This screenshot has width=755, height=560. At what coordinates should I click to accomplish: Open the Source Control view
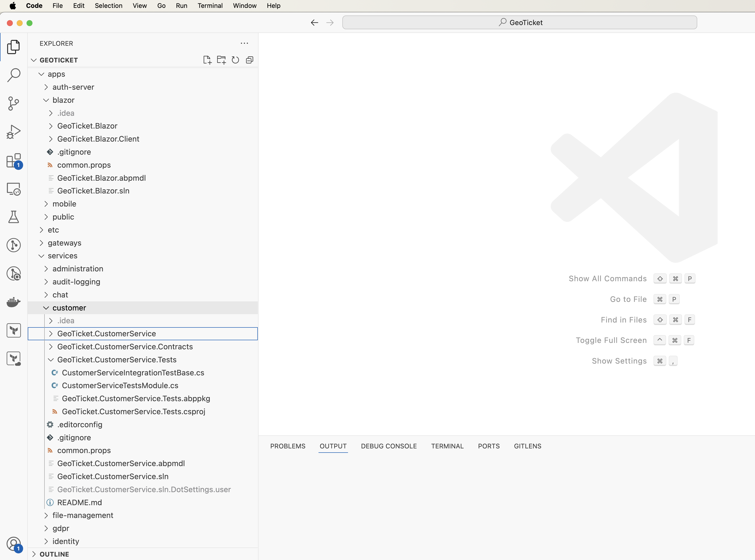[x=14, y=103]
